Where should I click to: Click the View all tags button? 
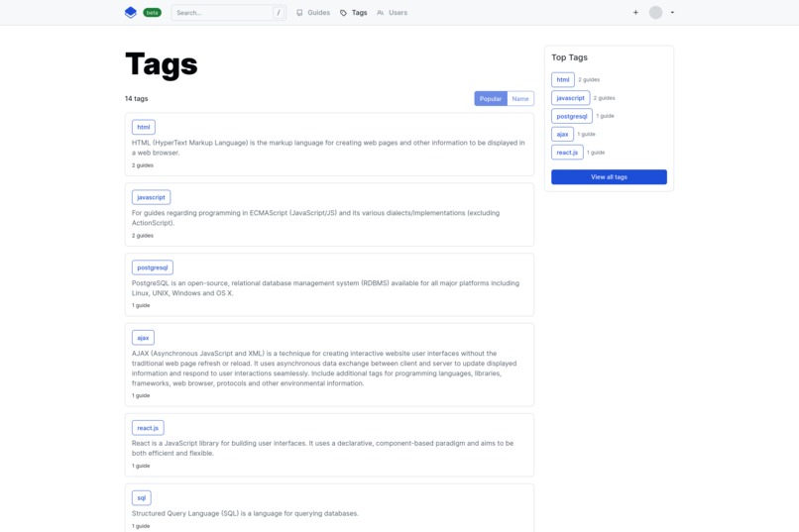[609, 177]
